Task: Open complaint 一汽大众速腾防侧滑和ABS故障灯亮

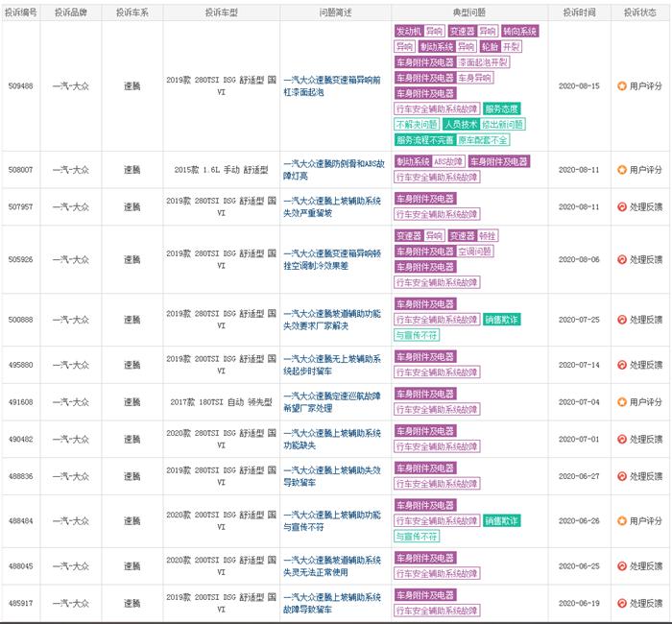Action: pos(334,170)
